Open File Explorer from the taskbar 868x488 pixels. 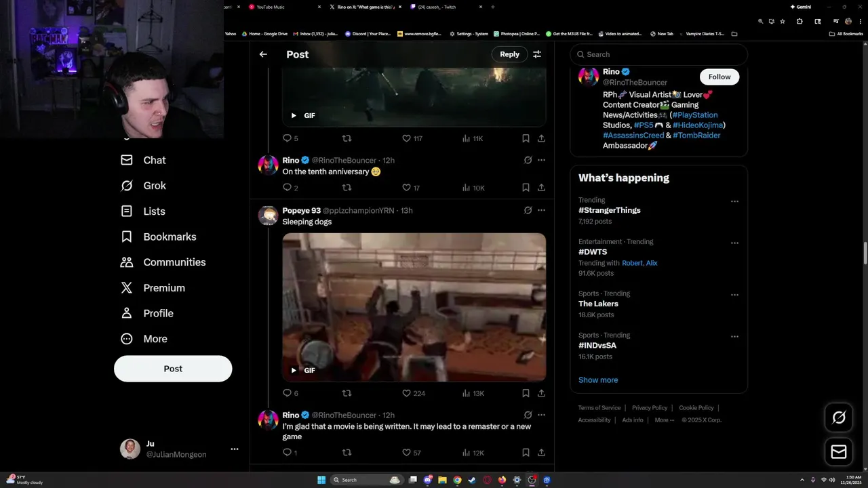click(442, 480)
